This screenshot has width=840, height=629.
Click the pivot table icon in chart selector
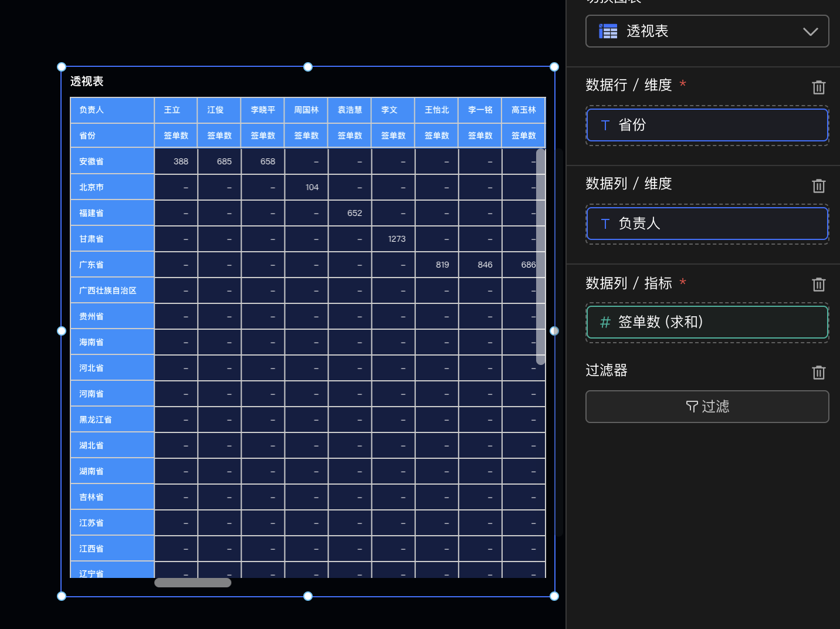(608, 31)
